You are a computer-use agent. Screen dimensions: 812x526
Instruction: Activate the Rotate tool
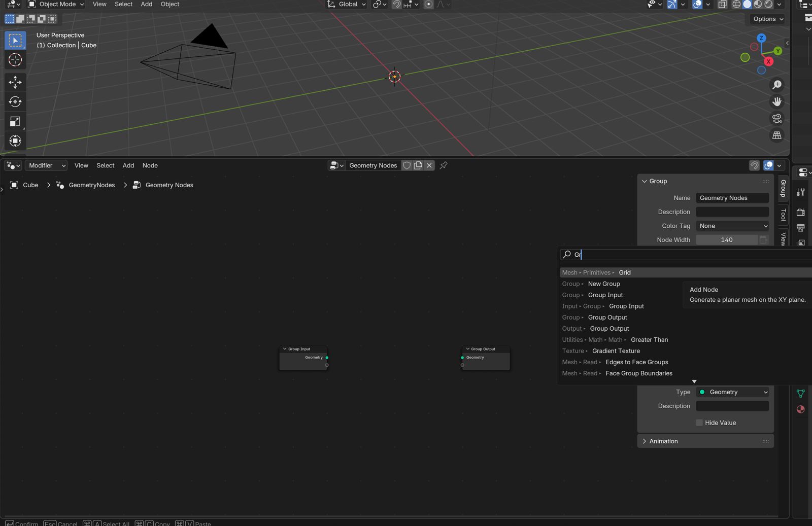click(15, 102)
